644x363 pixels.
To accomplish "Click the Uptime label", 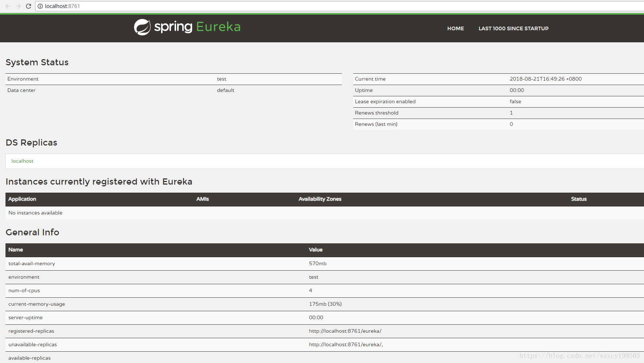I will coord(364,90).
